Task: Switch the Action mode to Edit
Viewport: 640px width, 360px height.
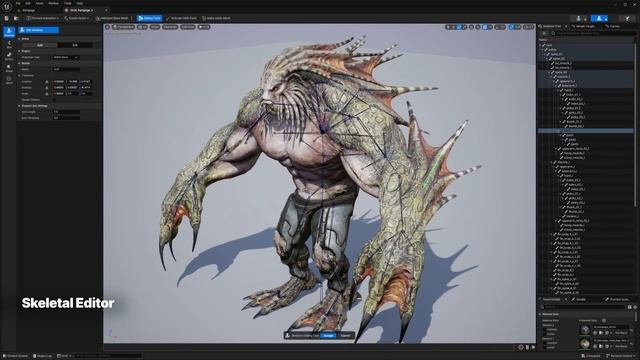Action: click(x=75, y=45)
